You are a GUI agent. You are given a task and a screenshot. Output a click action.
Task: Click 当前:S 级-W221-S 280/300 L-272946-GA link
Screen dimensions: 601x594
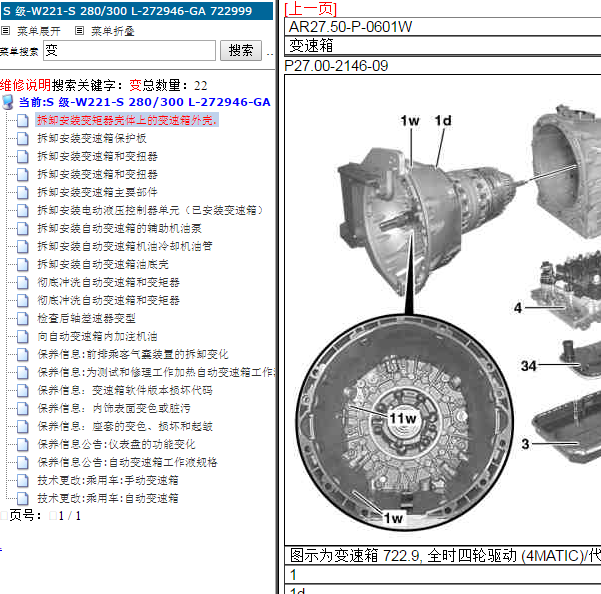point(145,102)
